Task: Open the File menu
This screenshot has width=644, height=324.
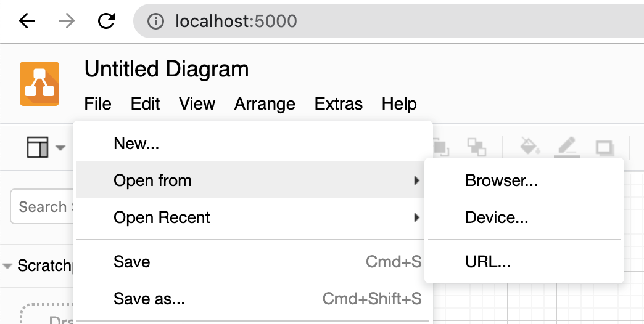Action: pyautogui.click(x=97, y=103)
